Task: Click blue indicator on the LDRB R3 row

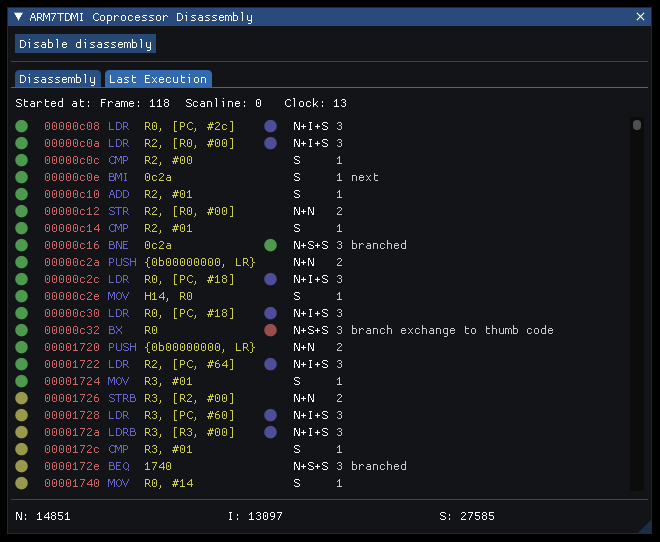Action: coord(270,432)
